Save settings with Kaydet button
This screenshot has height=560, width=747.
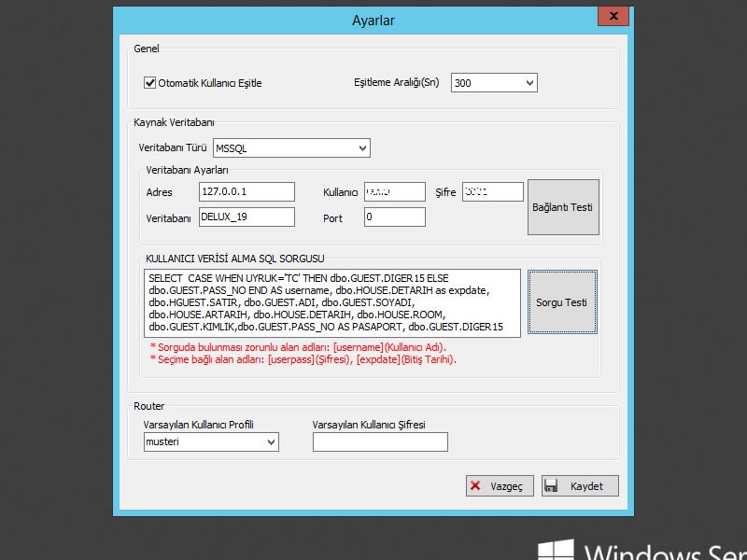[579, 486]
